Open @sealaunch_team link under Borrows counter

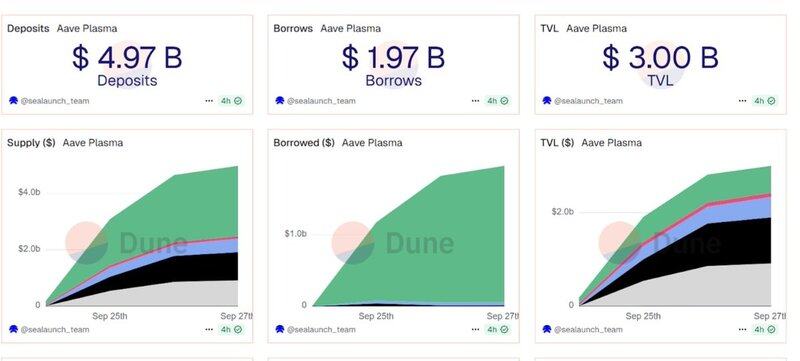[321, 101]
